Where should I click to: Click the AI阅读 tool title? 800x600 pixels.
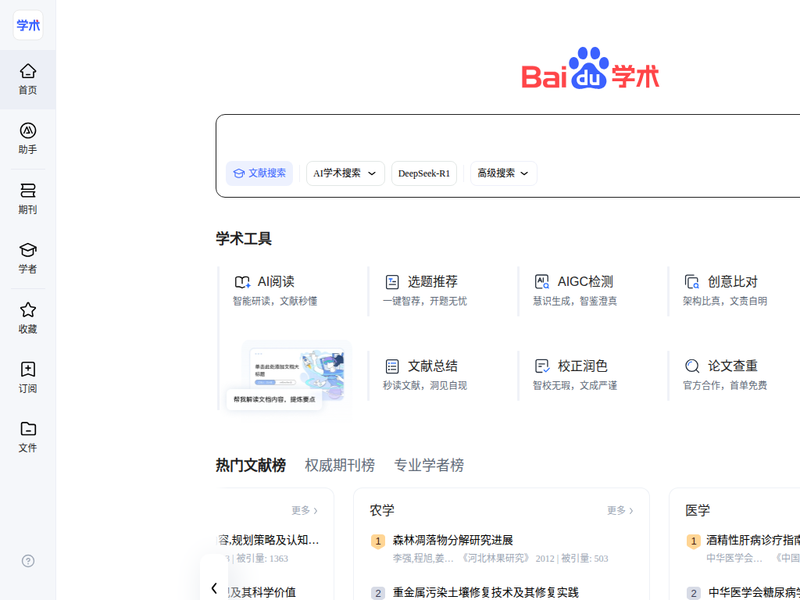tap(276, 282)
